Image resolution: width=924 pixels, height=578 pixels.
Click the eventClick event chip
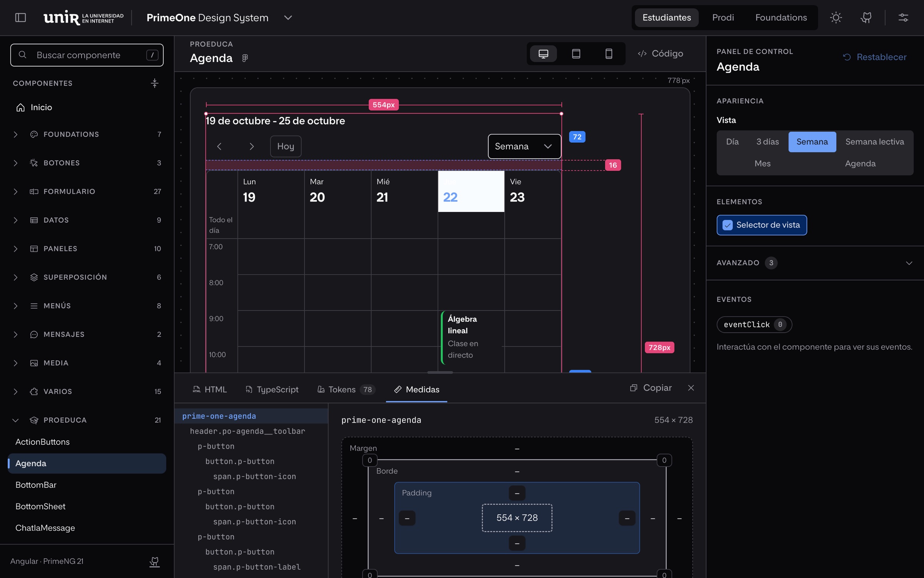click(754, 324)
